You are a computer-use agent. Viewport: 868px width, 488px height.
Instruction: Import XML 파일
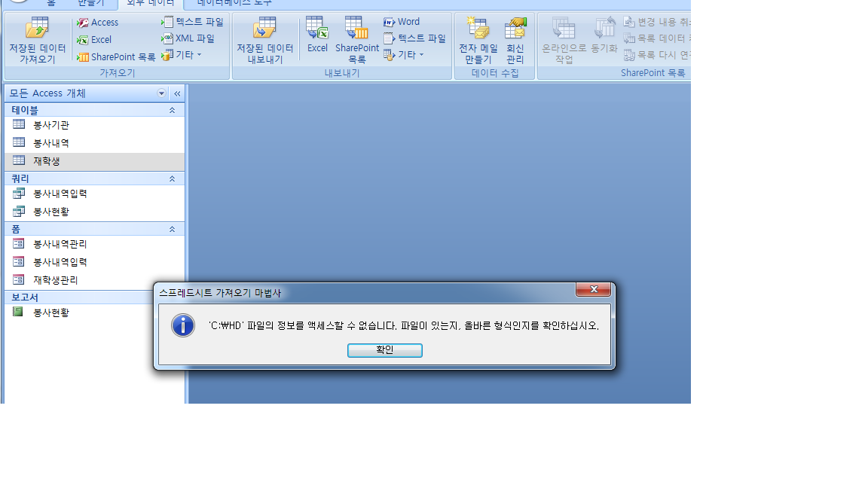188,38
